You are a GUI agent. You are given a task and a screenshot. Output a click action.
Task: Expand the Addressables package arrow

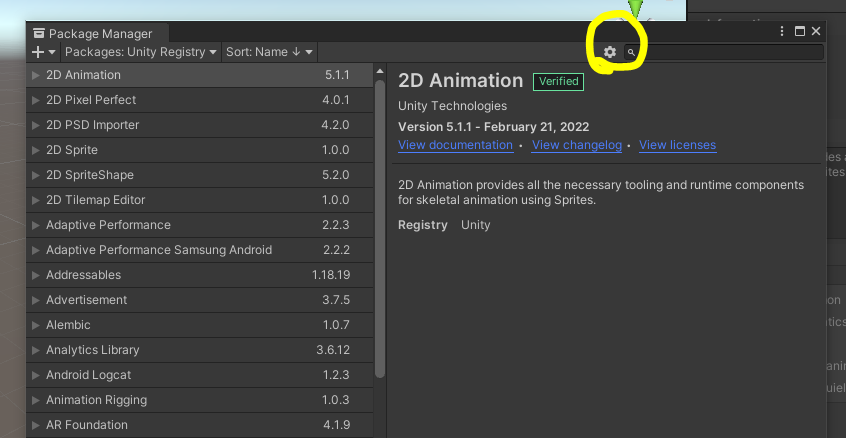36,275
